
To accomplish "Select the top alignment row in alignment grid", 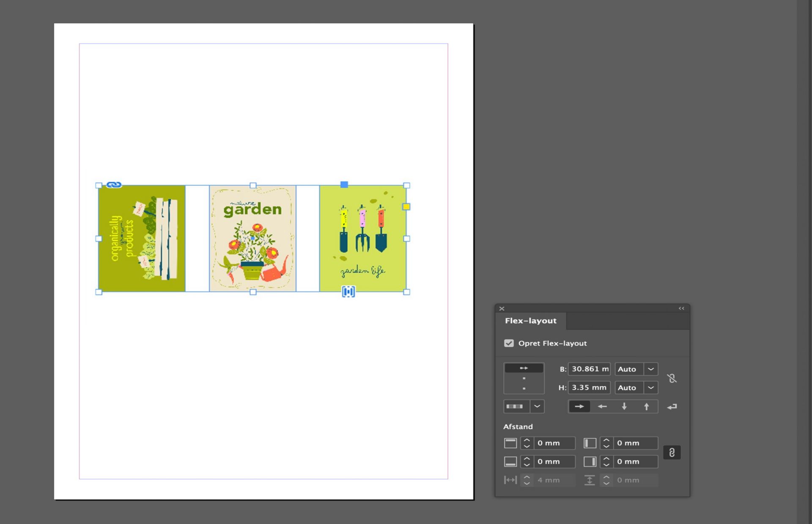I will point(524,368).
